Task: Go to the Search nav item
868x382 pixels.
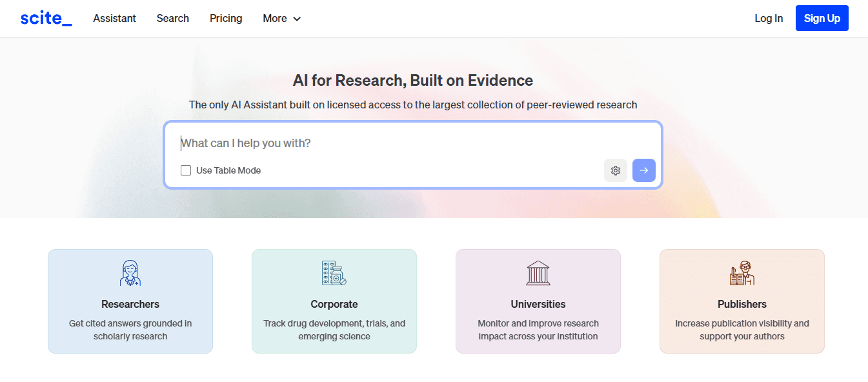Action: [x=173, y=18]
